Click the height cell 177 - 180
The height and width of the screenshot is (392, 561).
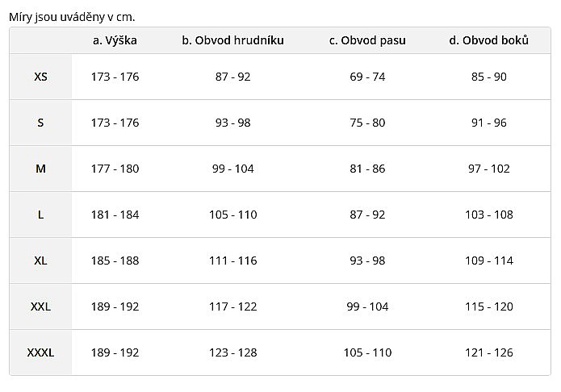115,169
